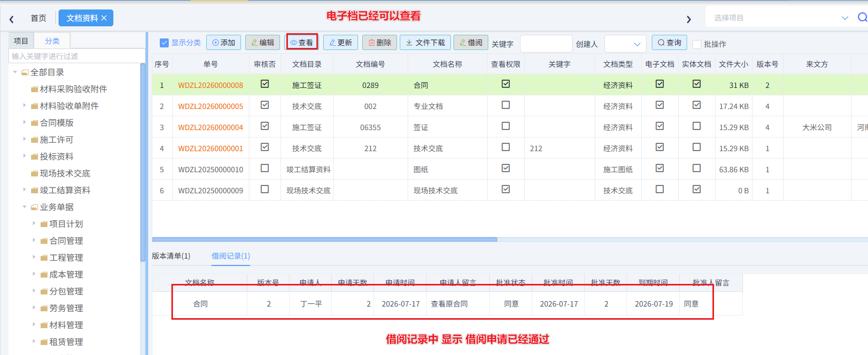Click the 编辑 button

pyautogui.click(x=263, y=43)
